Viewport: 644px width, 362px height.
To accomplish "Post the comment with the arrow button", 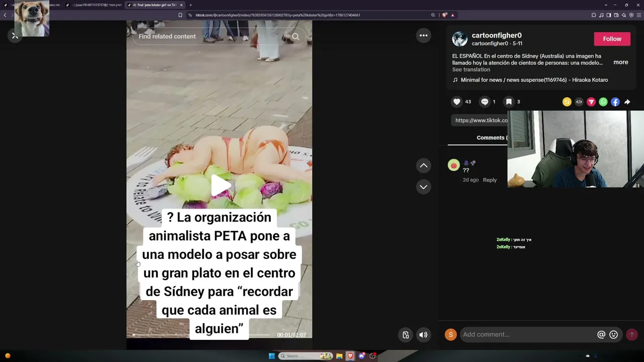I will tap(632, 334).
